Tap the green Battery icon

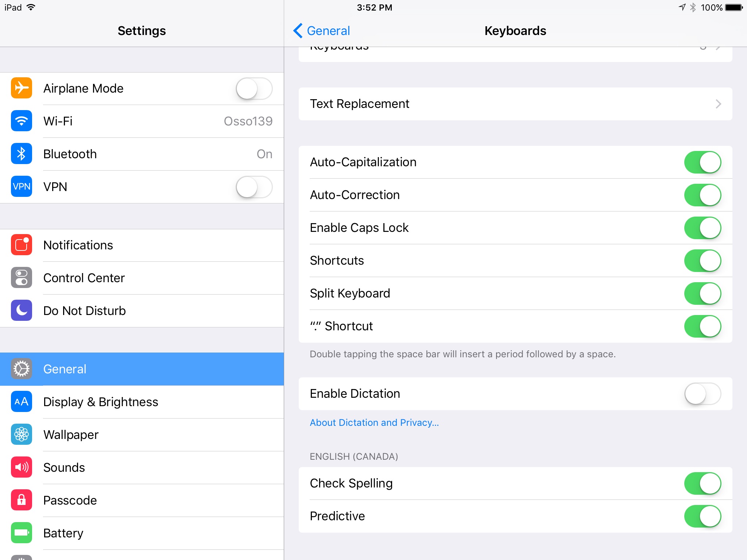click(x=22, y=533)
